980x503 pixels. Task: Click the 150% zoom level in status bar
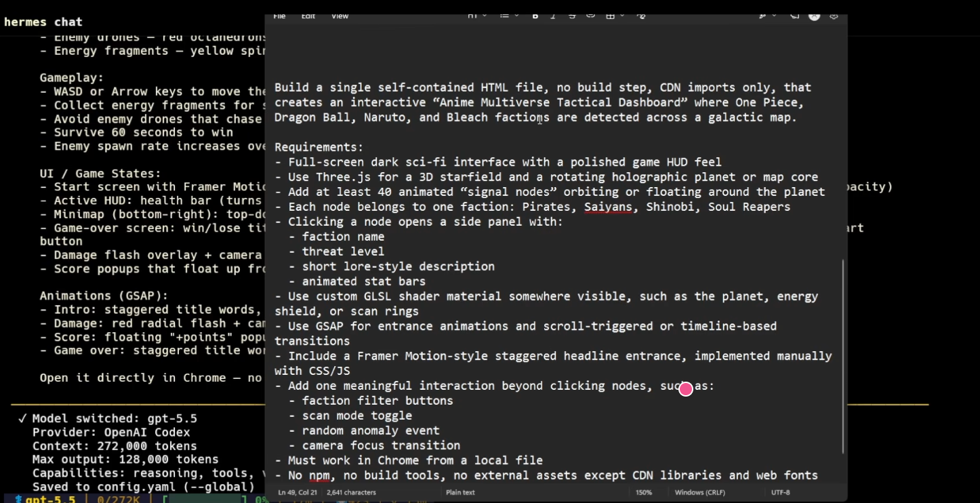coord(644,492)
